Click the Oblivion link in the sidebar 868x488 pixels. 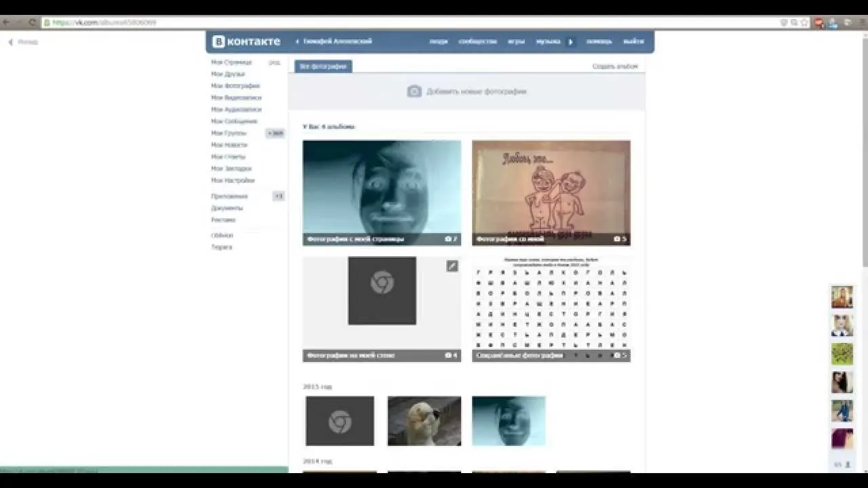tap(222, 235)
